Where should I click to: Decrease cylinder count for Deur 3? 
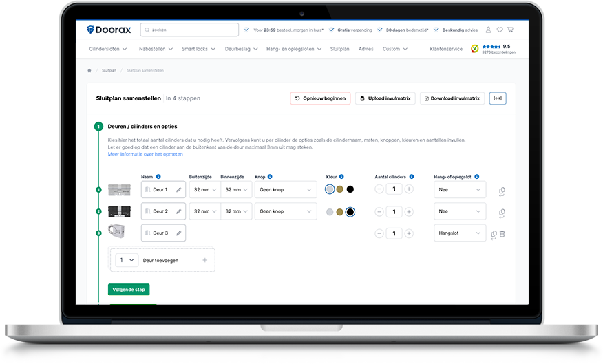point(379,233)
